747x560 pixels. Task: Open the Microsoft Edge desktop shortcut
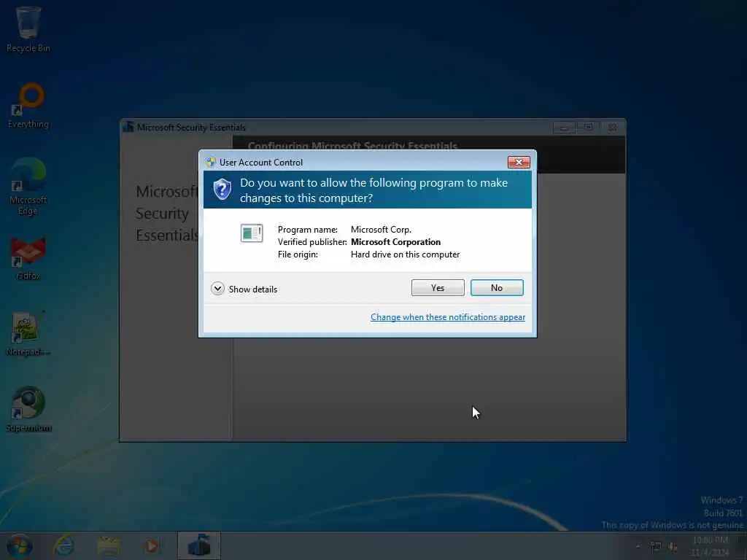point(28,187)
